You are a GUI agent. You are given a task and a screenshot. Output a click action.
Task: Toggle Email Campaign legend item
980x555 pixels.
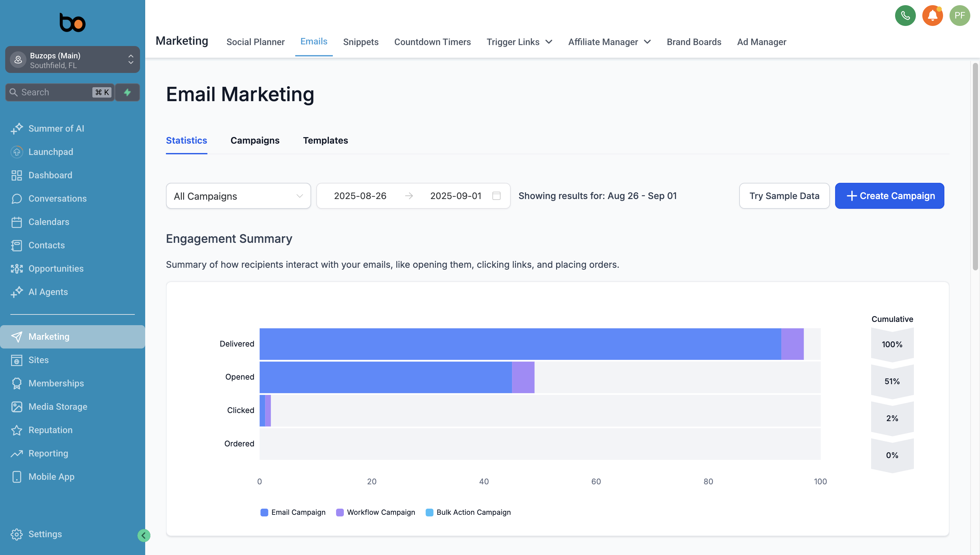tap(293, 512)
